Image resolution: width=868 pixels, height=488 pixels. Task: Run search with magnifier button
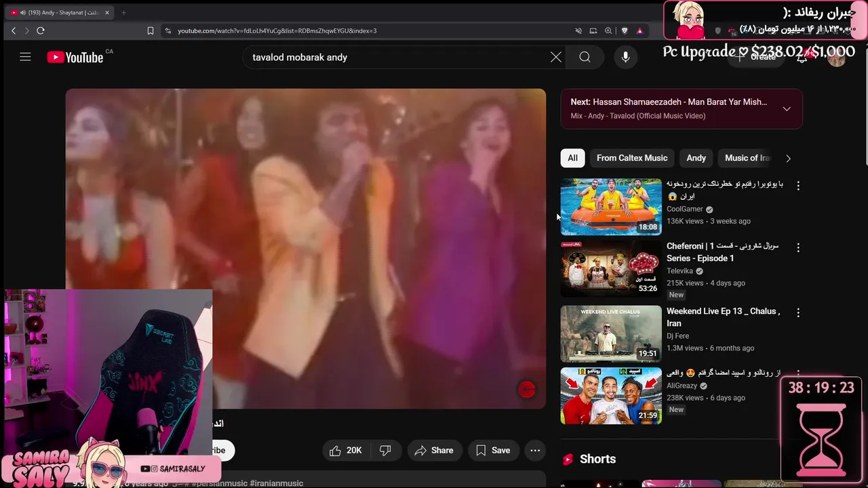[x=585, y=57]
